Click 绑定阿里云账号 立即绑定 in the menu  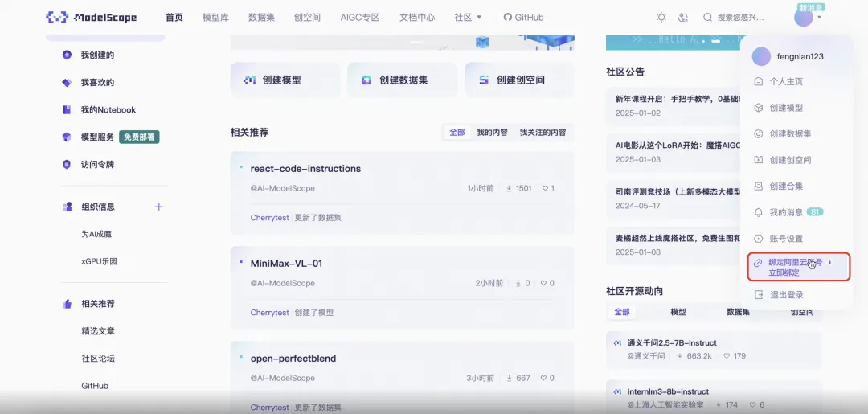click(799, 267)
